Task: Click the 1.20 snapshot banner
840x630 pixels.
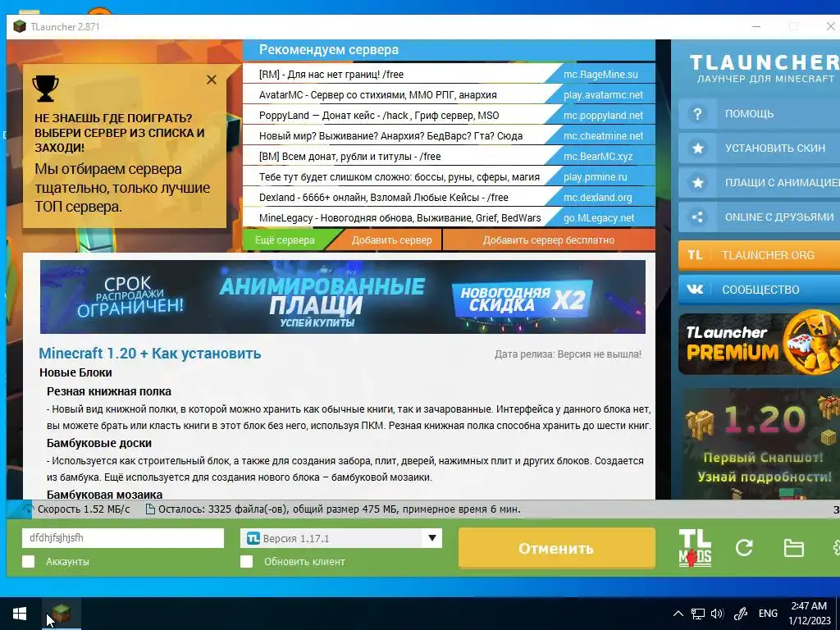Action: point(759,443)
